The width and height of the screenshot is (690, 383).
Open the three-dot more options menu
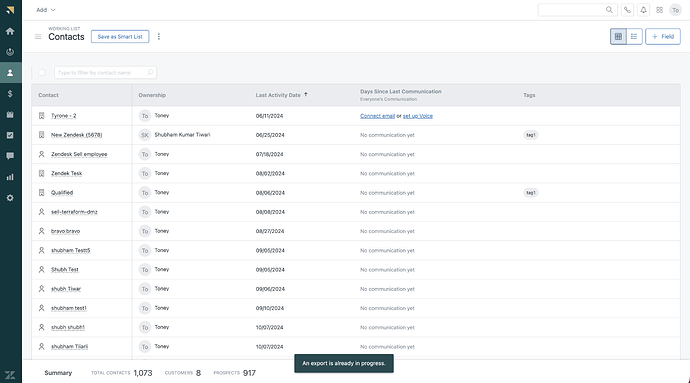(x=159, y=37)
